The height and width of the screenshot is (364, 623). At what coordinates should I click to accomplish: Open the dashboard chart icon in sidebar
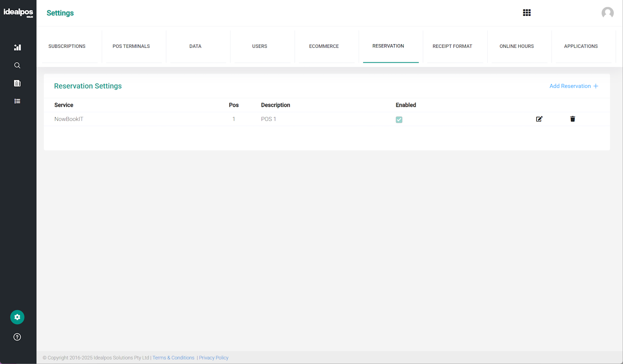(x=17, y=47)
